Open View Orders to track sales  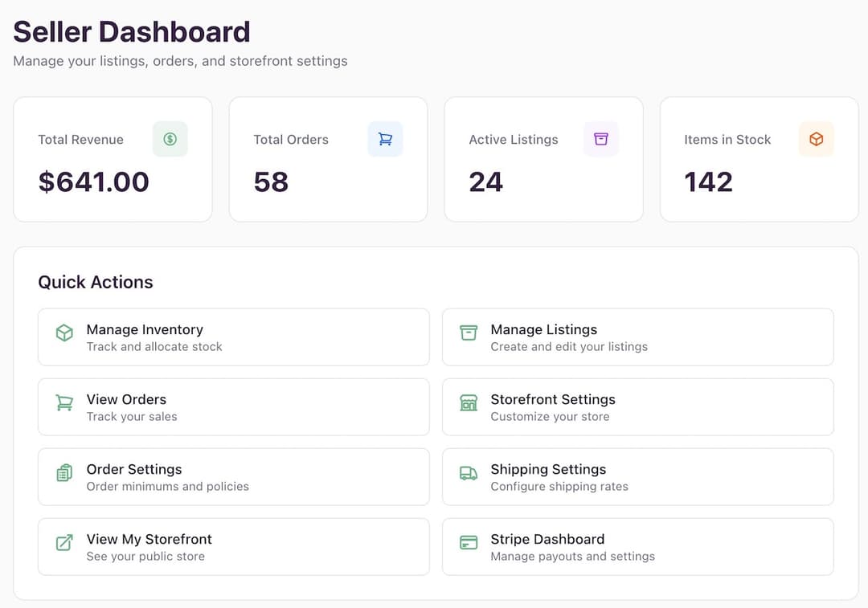[233, 406]
